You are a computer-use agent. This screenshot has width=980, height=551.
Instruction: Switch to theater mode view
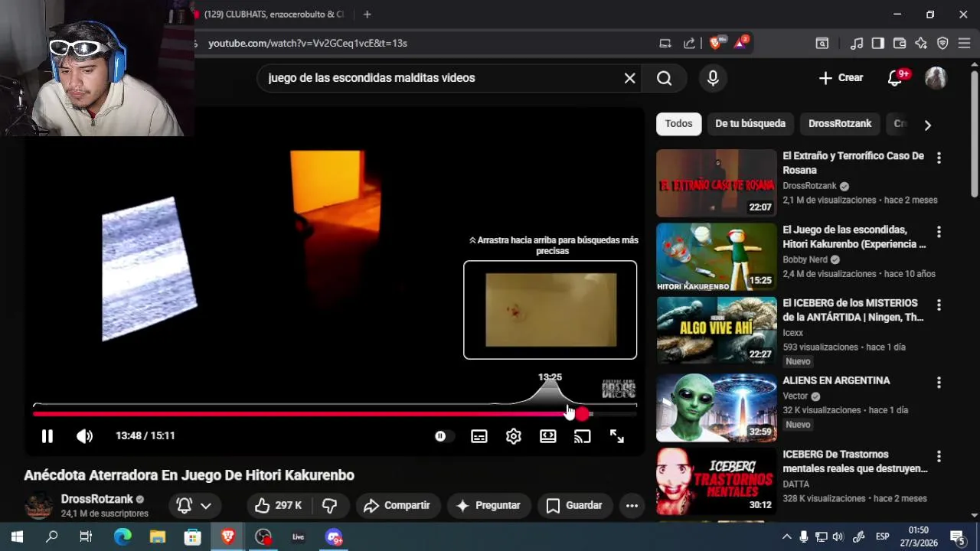pos(548,436)
